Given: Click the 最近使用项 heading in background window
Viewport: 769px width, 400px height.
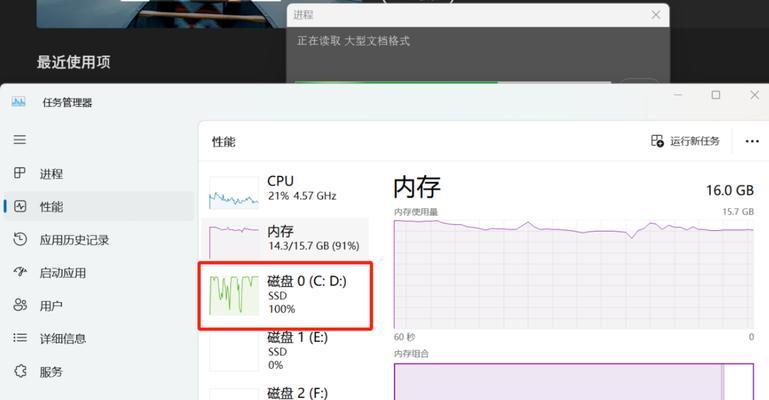Looking at the screenshot, I should point(74,62).
